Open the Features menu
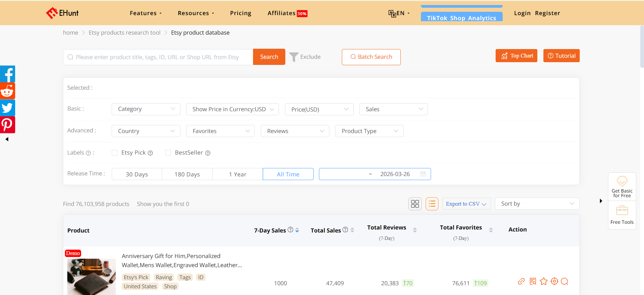The height and width of the screenshot is (295, 644). (x=146, y=13)
